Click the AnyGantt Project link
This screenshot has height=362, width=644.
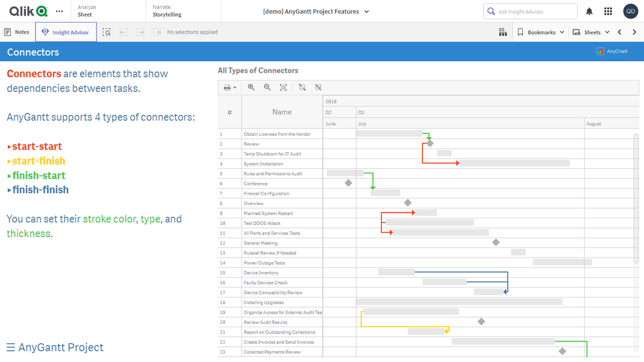55,347
